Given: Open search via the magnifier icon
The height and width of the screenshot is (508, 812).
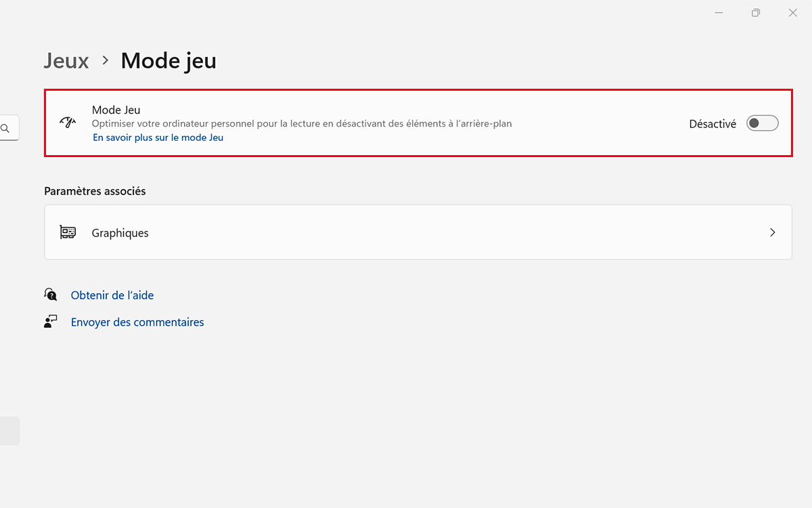Looking at the screenshot, I should [5, 127].
